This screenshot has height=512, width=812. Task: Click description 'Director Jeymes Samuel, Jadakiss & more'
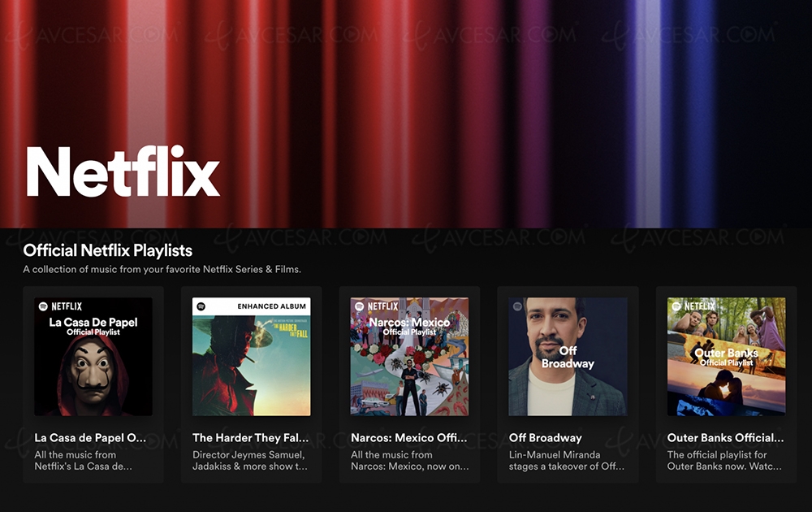point(250,461)
